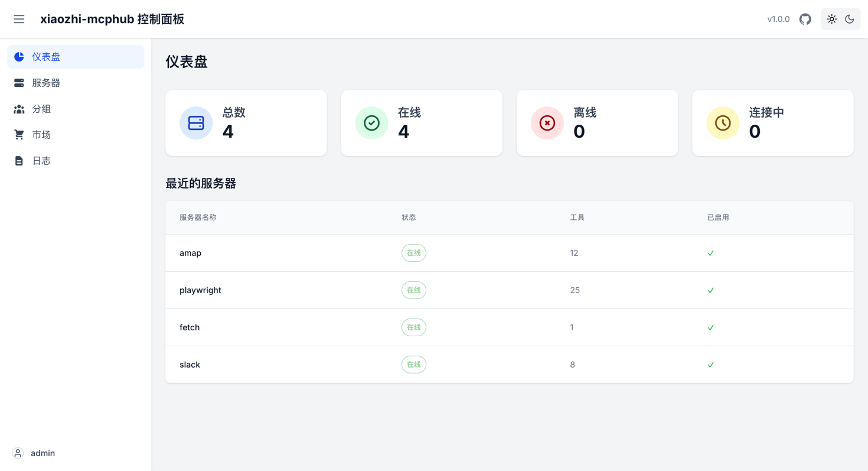Click the 服务器名称 column header
The height and width of the screenshot is (471, 868).
coord(198,217)
